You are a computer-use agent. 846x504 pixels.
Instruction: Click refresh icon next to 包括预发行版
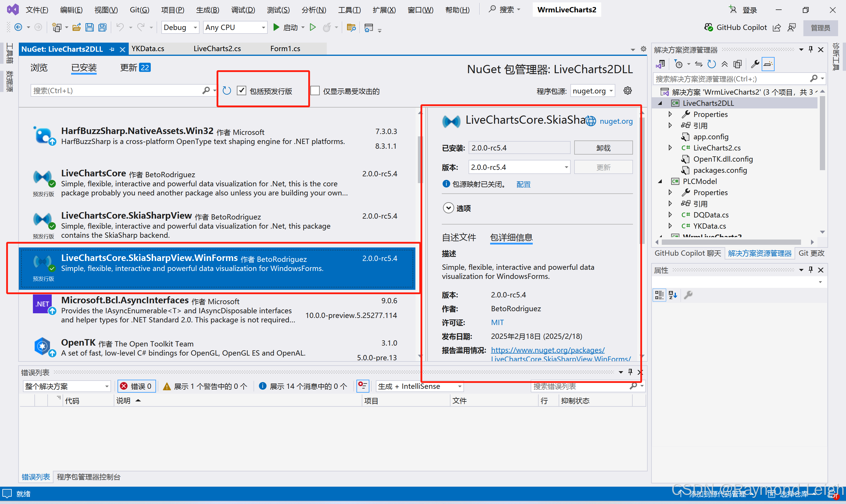(227, 91)
